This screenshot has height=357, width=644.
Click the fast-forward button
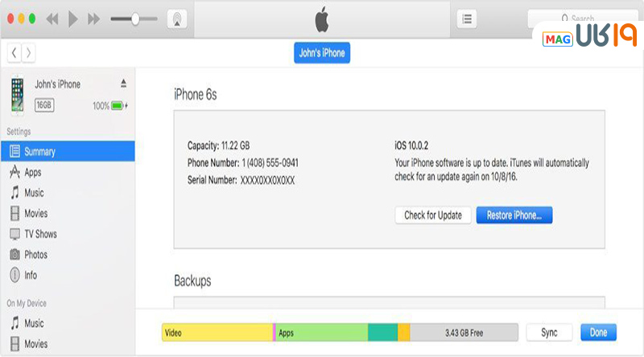(x=94, y=18)
